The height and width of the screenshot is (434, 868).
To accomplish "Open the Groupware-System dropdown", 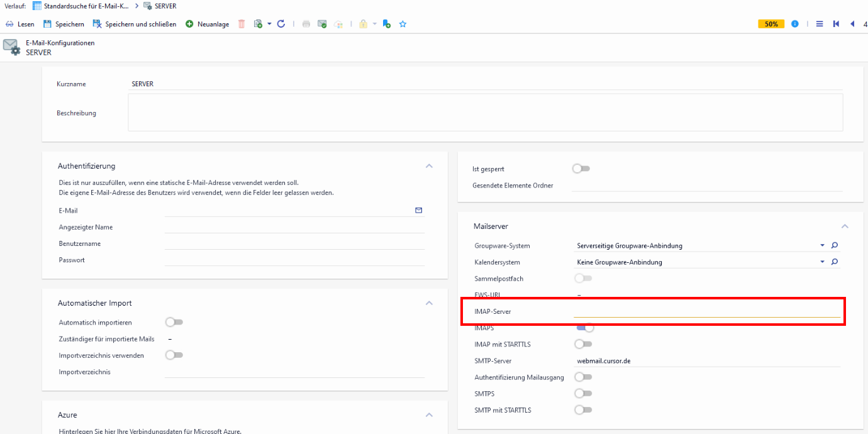I will (822, 245).
